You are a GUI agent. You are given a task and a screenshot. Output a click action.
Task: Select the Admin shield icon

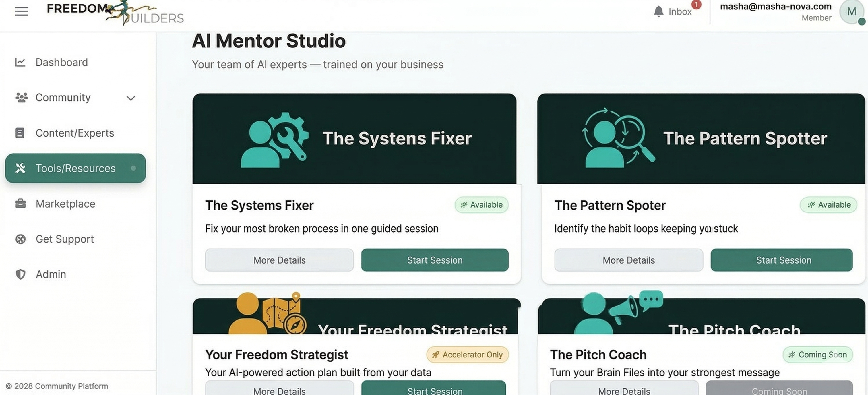[21, 274]
